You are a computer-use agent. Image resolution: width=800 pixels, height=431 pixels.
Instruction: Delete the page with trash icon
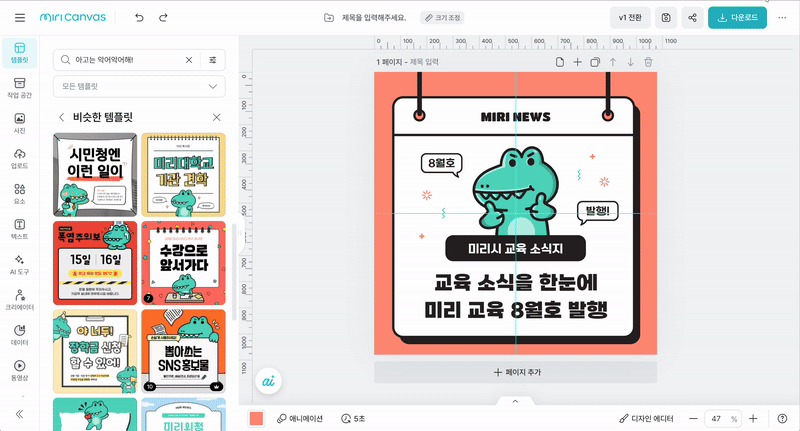coord(648,62)
